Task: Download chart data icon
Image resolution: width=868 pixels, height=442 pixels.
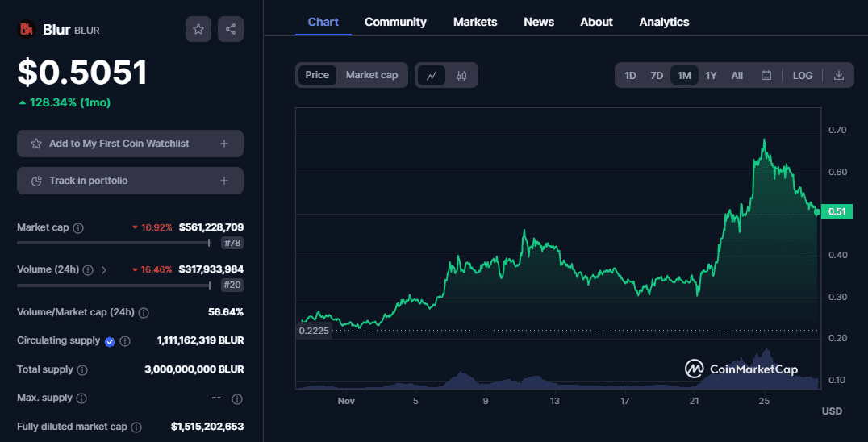Action: click(838, 75)
